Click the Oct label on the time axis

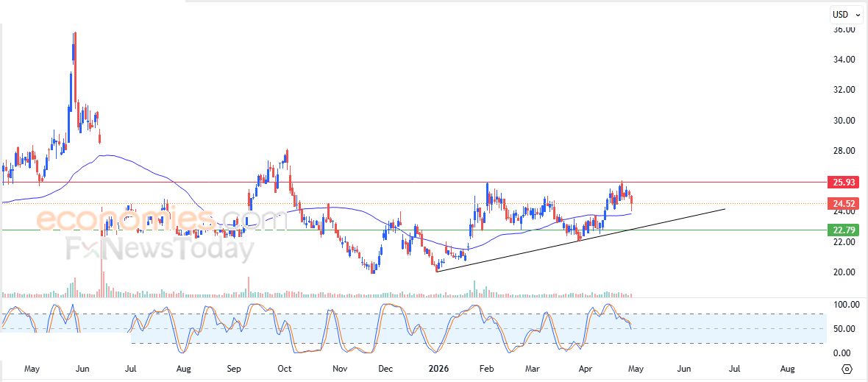pyautogui.click(x=284, y=368)
